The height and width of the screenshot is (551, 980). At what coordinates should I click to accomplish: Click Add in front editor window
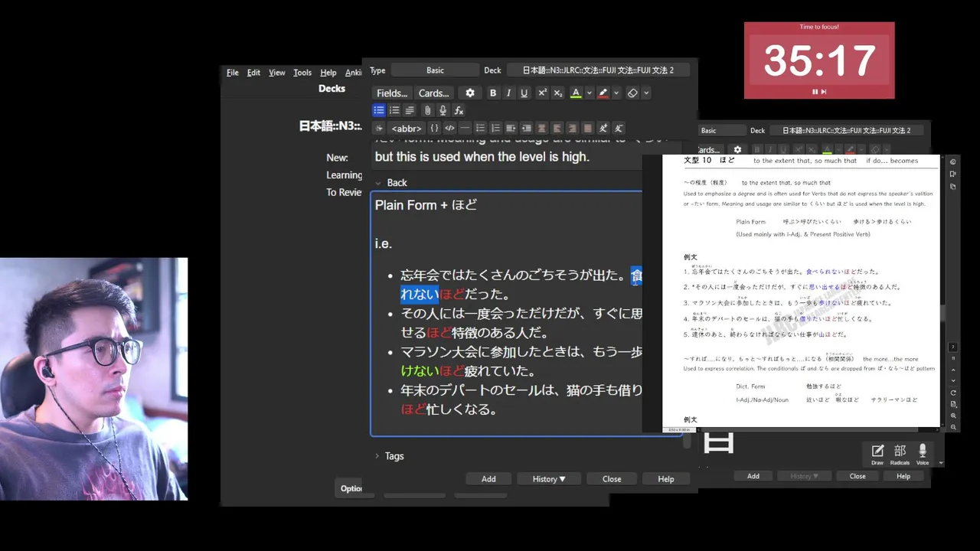[488, 479]
